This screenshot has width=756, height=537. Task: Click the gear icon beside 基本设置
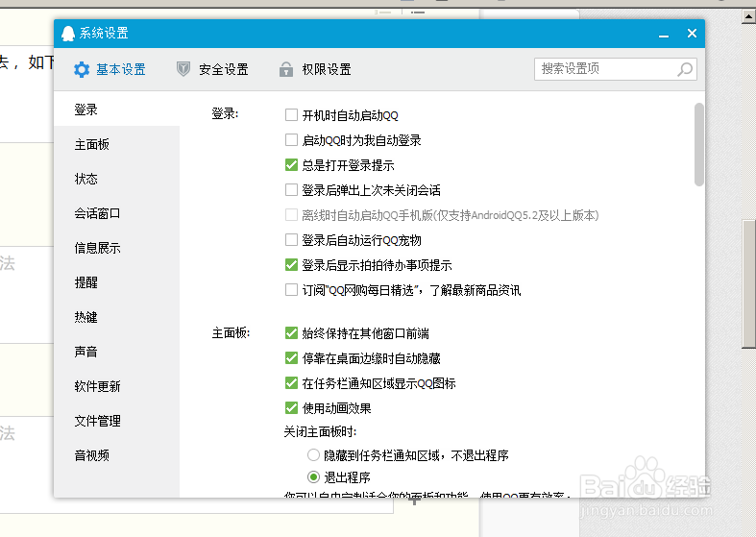click(82, 69)
